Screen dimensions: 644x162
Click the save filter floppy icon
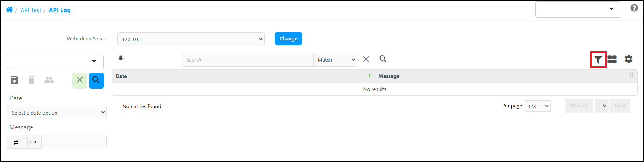(14, 80)
